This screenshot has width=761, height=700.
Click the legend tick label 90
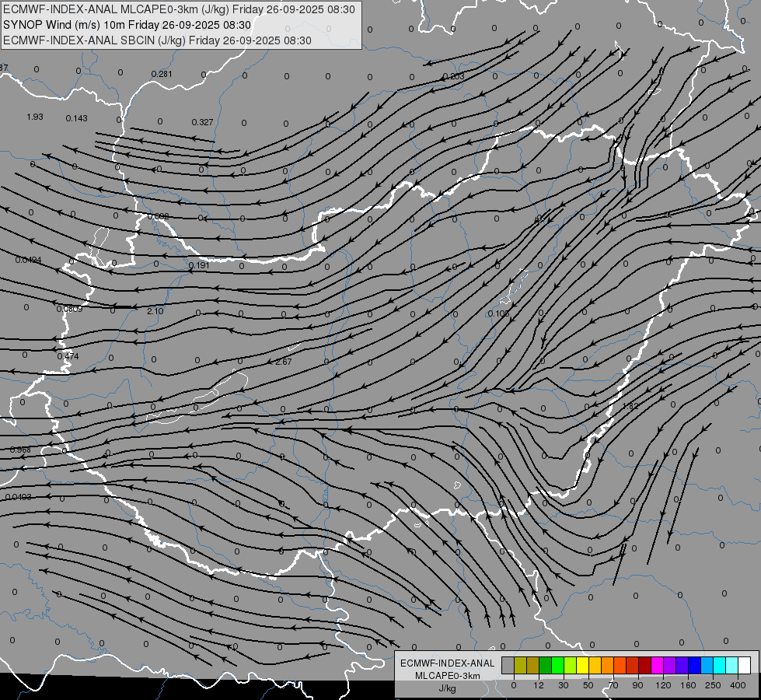tap(637, 685)
